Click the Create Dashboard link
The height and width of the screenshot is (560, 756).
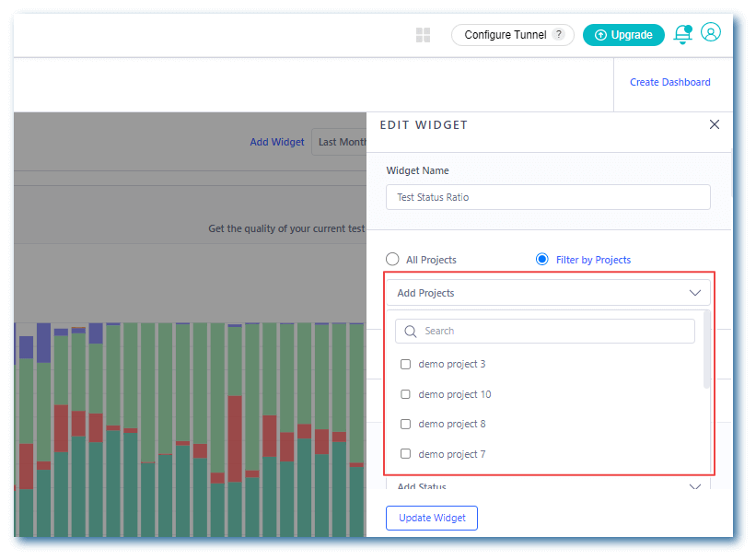[x=669, y=82]
